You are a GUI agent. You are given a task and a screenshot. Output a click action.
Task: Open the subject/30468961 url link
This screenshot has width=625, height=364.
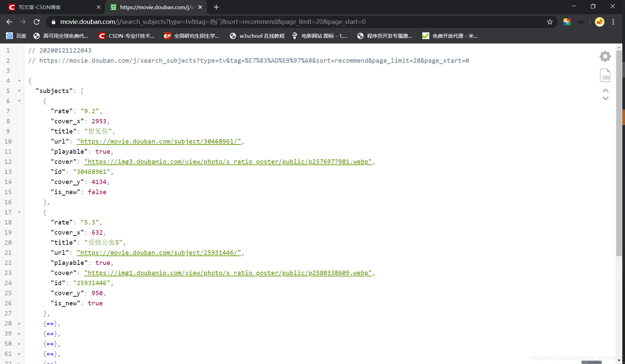point(159,142)
